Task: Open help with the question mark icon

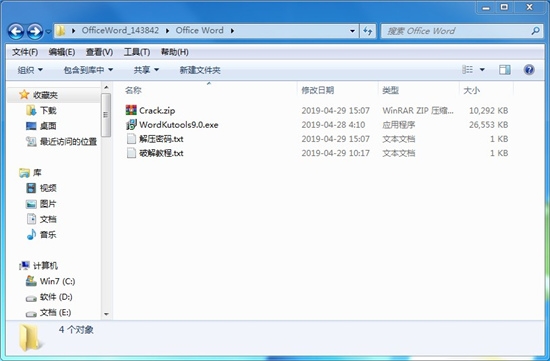Action: 529,70
